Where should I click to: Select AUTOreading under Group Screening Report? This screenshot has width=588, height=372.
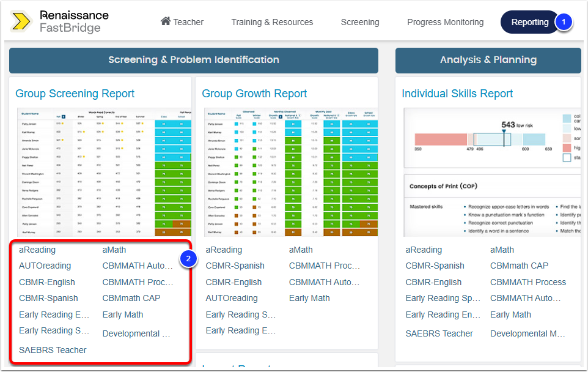45,266
